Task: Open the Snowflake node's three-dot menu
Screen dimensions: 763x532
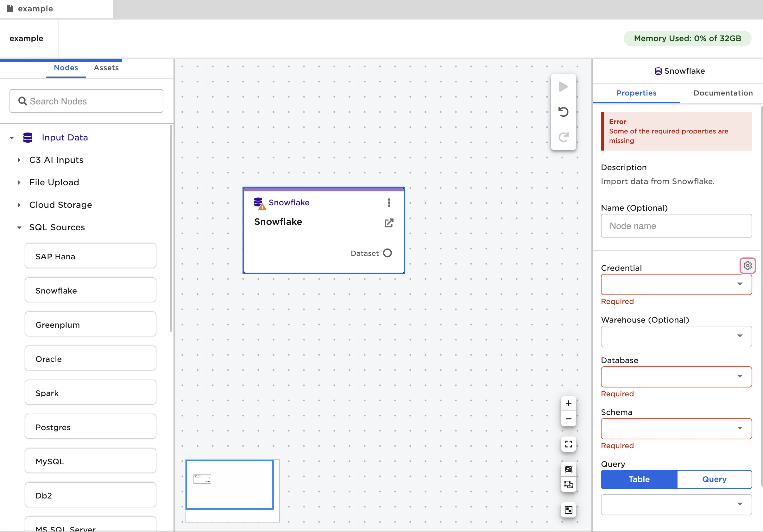Action: coord(388,202)
